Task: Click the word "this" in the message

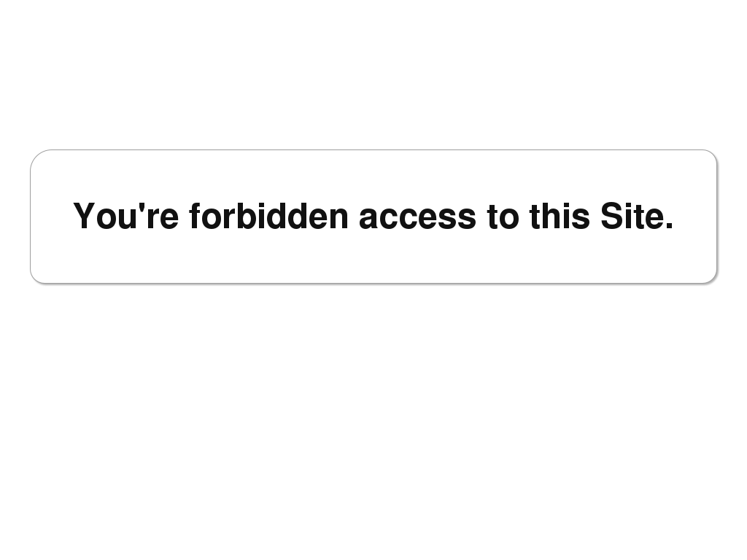Action: (x=560, y=217)
